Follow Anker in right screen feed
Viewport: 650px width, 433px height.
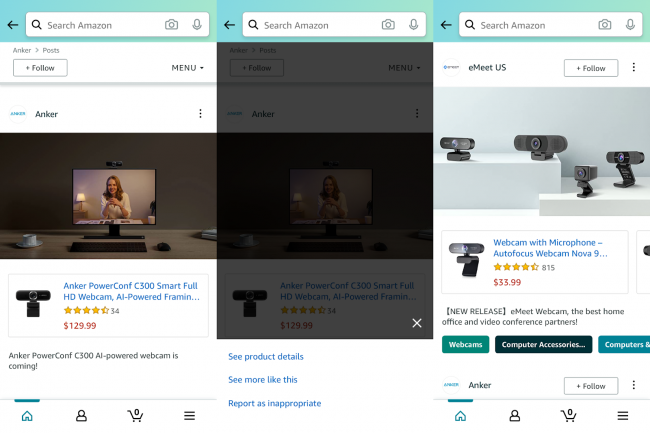pyautogui.click(x=591, y=386)
